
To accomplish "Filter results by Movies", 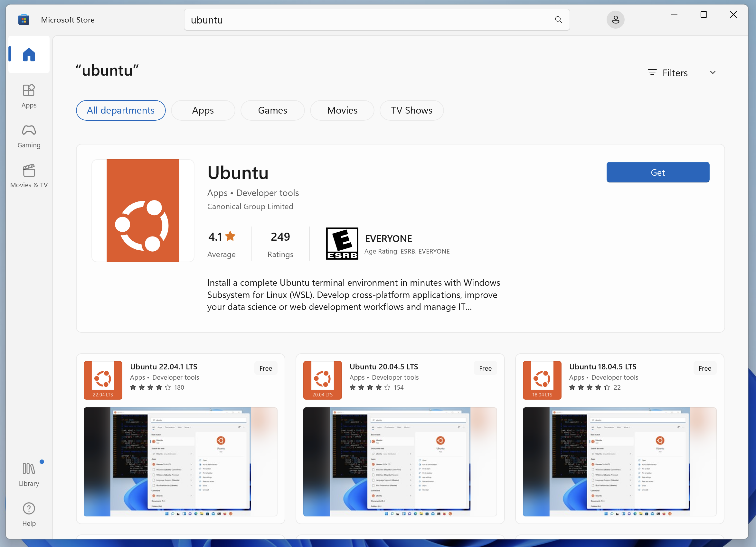I will (342, 110).
